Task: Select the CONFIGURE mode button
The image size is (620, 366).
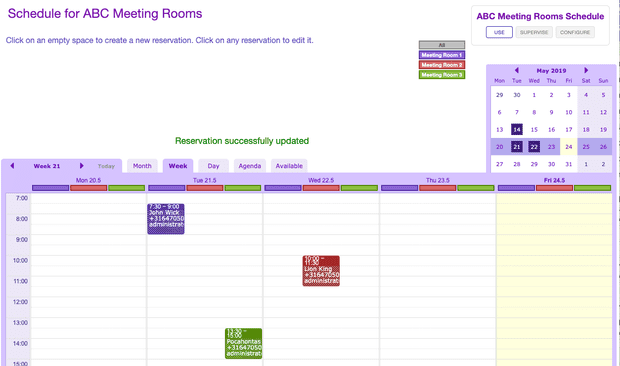Action: 575,32
